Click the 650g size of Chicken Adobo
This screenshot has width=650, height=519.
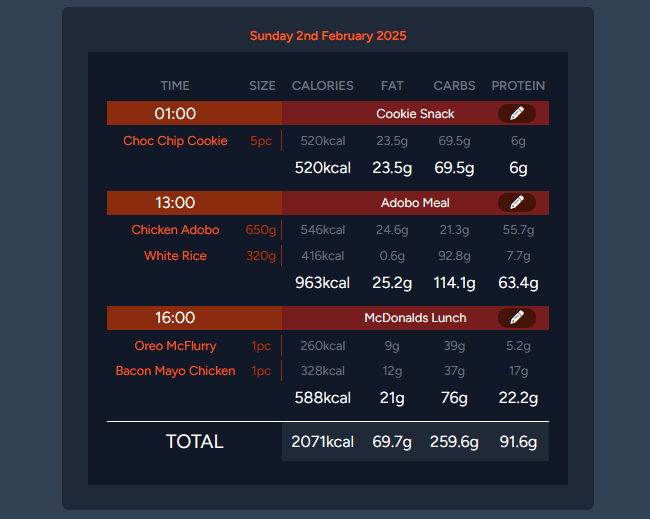pos(261,230)
